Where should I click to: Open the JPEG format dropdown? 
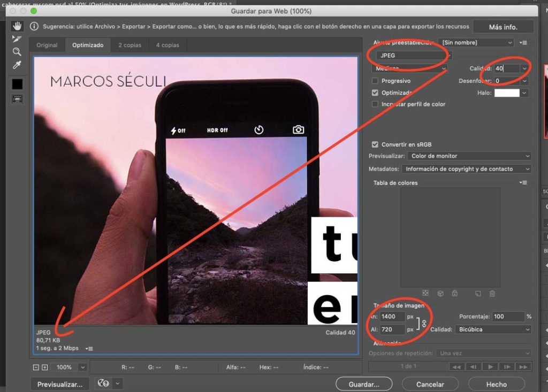click(414, 56)
